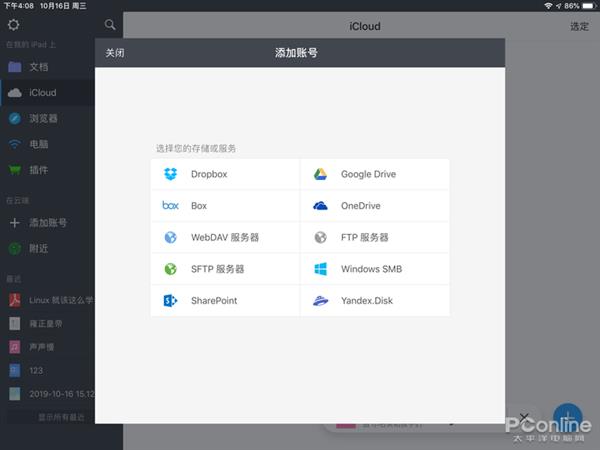Open the 附近 green radar icon

coord(15,249)
